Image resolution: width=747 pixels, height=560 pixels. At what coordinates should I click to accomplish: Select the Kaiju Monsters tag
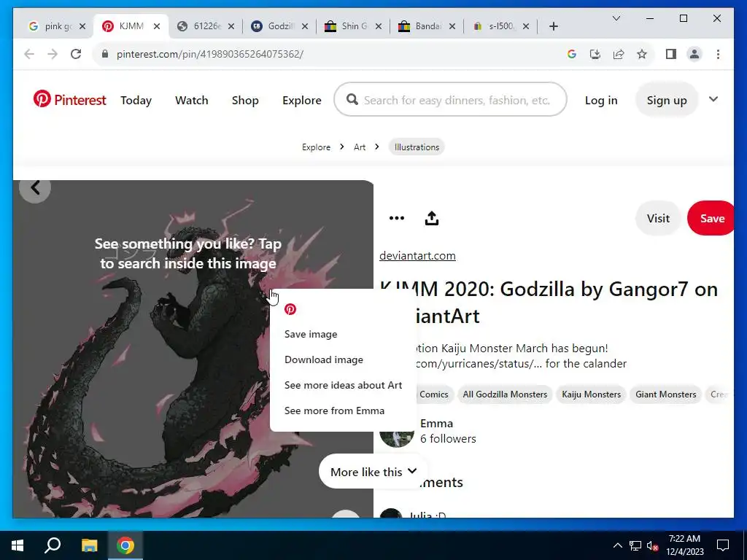click(591, 394)
